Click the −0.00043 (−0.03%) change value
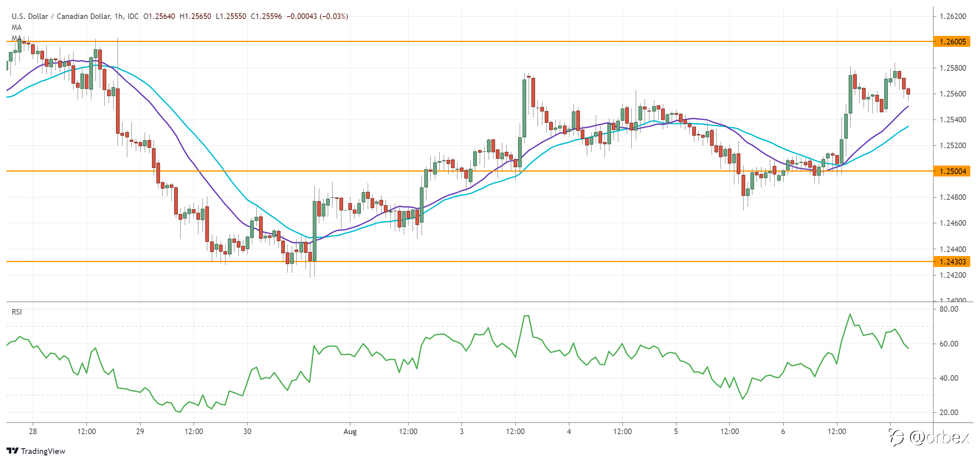 click(317, 17)
